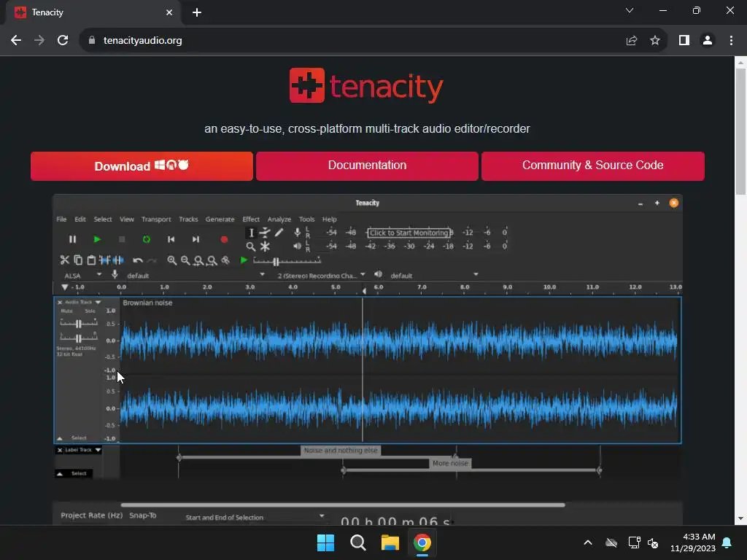Image resolution: width=747 pixels, height=560 pixels.
Task: Click the green Play button in transport toolbar
Action: [97, 239]
